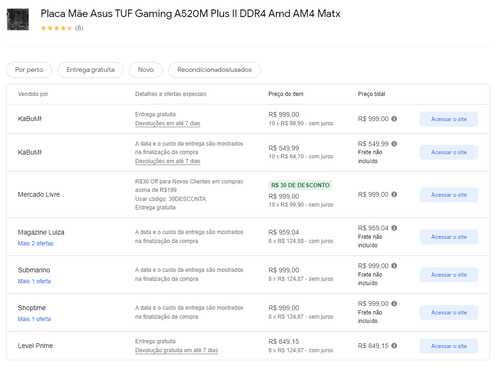Expand Mais 1 oferta under Submarino
500x366 pixels.
(x=34, y=281)
